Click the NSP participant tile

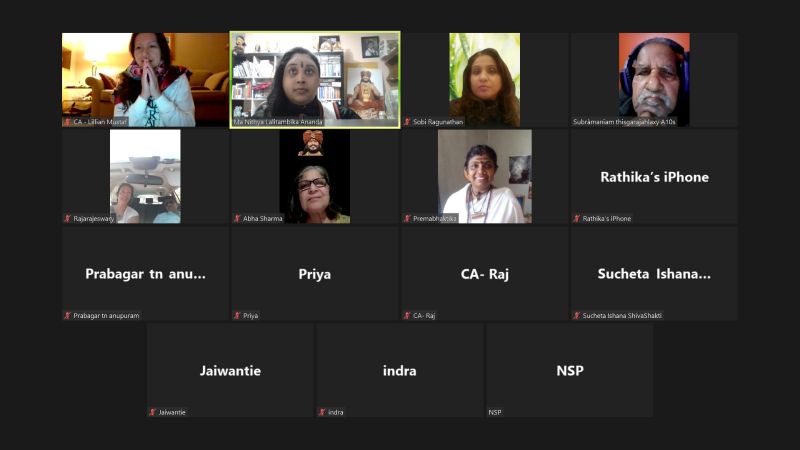569,370
